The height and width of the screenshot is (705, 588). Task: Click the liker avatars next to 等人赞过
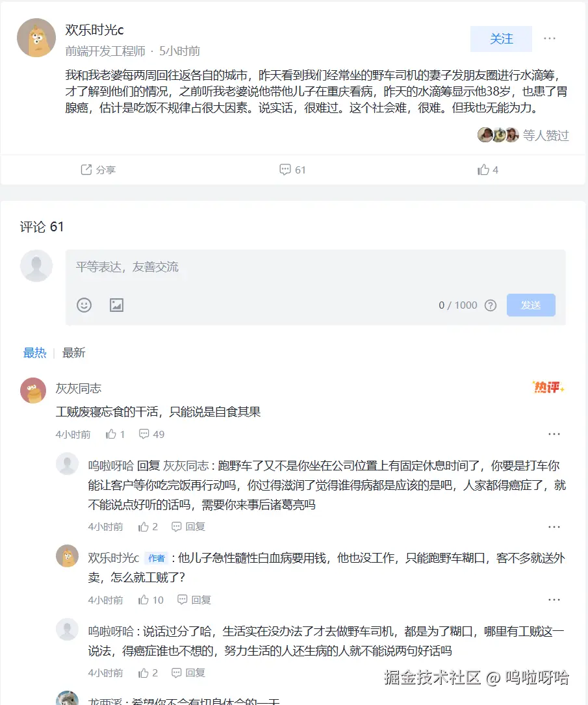[x=498, y=135]
